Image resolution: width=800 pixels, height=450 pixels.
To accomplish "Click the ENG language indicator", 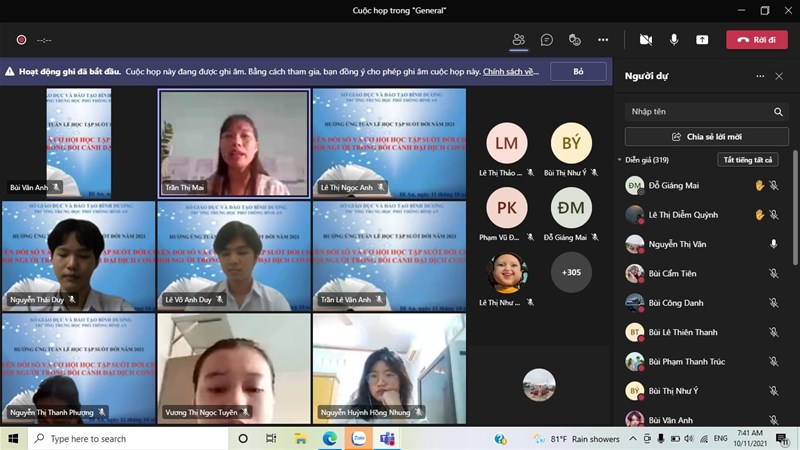I will pos(720,439).
